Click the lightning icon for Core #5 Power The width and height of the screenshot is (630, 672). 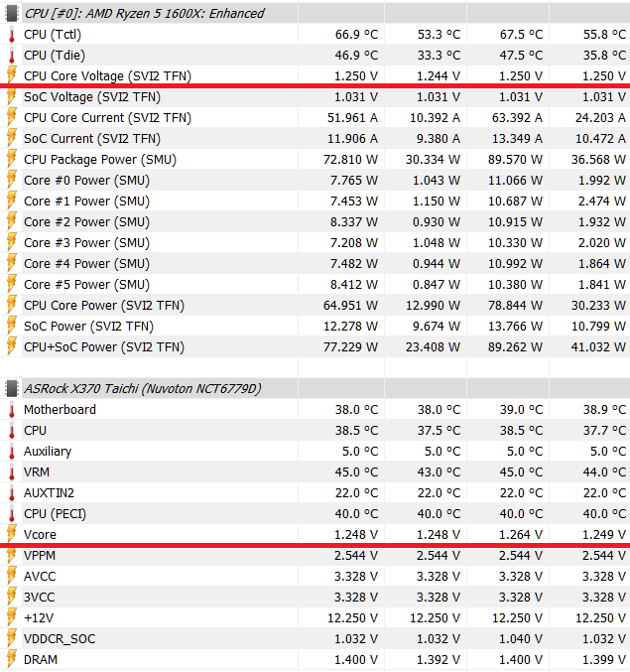[x=12, y=285]
